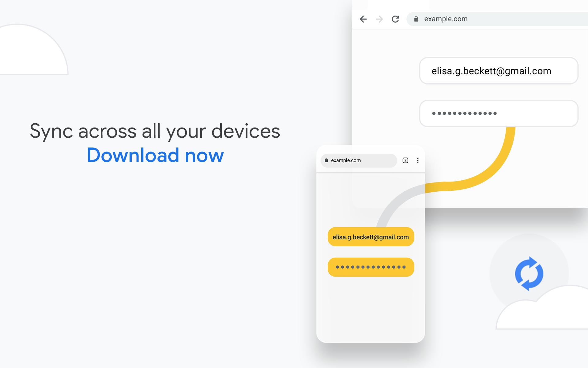
Task: Click the back navigation arrow
Action: click(x=363, y=19)
